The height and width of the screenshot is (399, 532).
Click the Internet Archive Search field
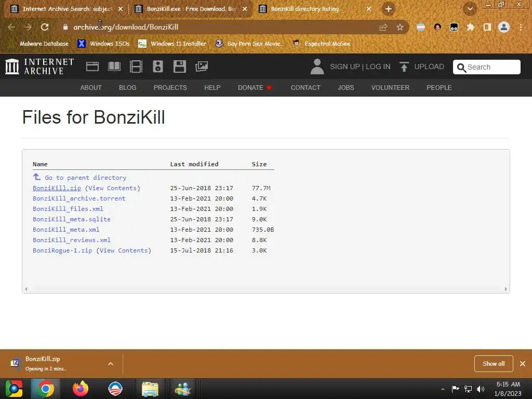tap(486, 67)
